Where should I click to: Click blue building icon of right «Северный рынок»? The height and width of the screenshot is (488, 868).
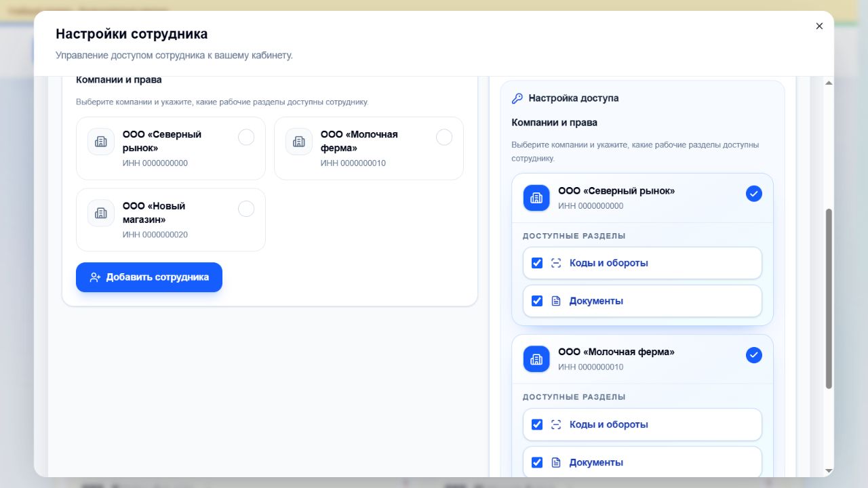point(536,198)
